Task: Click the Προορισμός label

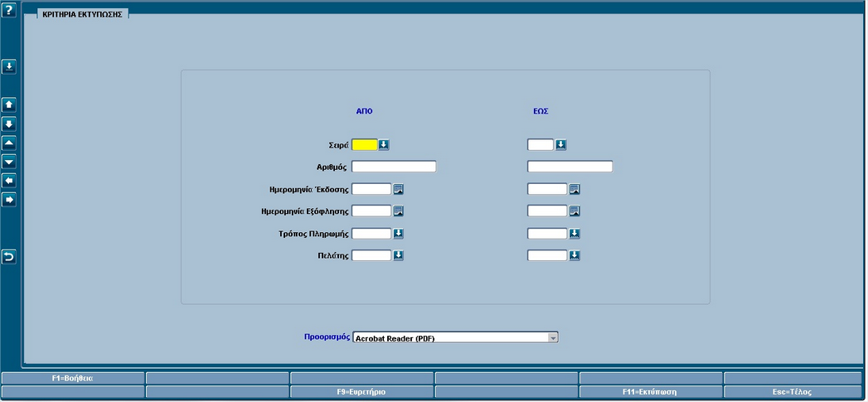Action: (327, 337)
